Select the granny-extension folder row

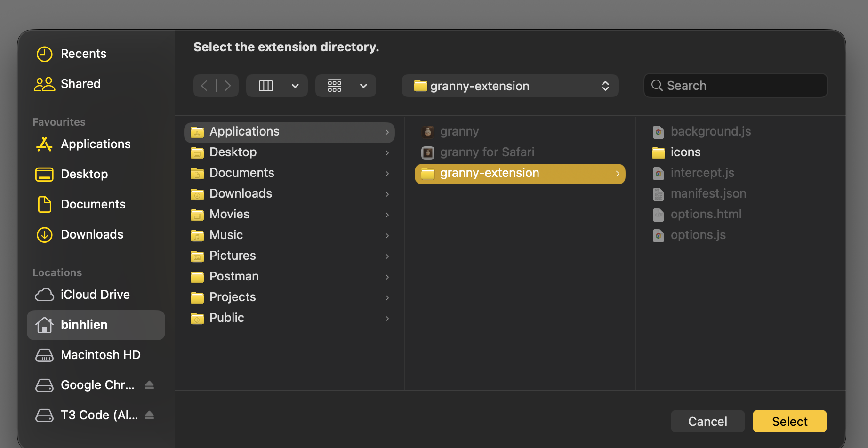click(520, 174)
